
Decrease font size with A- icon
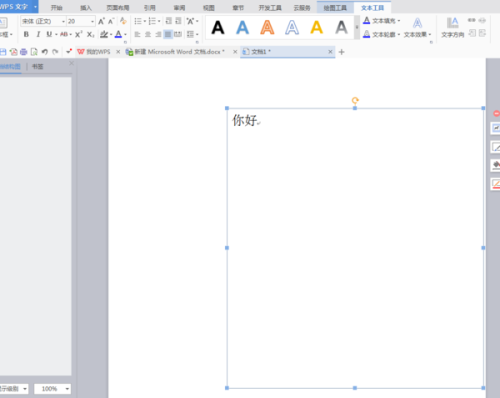[111, 21]
